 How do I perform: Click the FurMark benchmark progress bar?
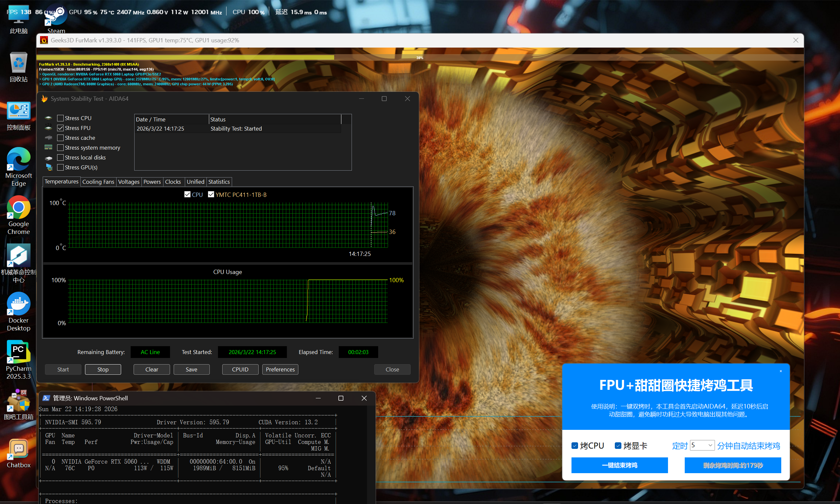(x=420, y=58)
